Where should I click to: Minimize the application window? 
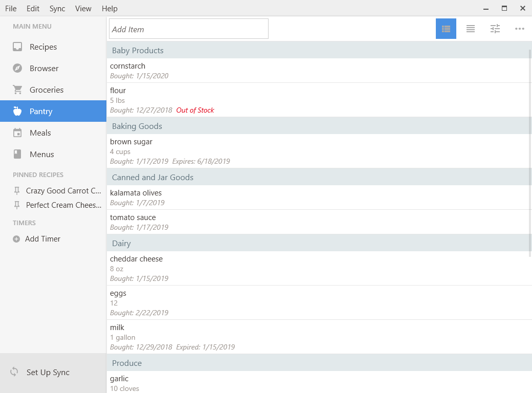[486, 9]
